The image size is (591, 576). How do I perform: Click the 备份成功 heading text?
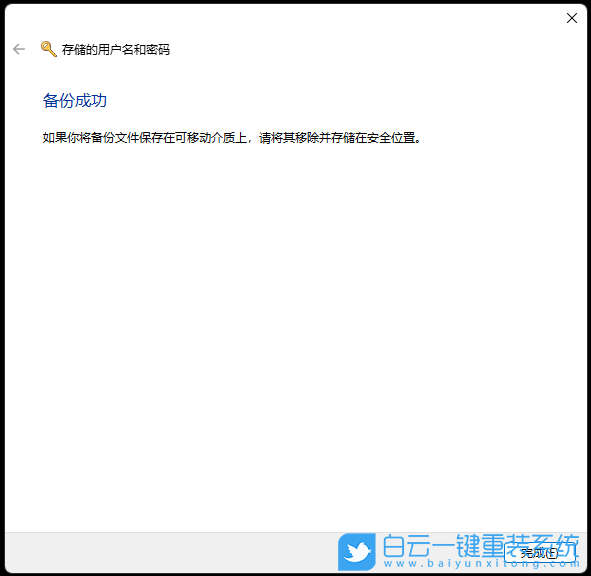[75, 101]
